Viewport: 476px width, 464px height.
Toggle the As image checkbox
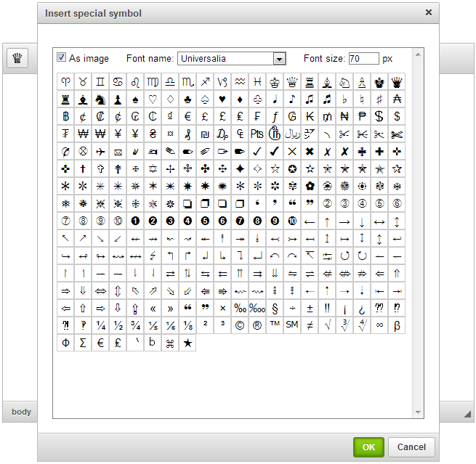point(62,57)
